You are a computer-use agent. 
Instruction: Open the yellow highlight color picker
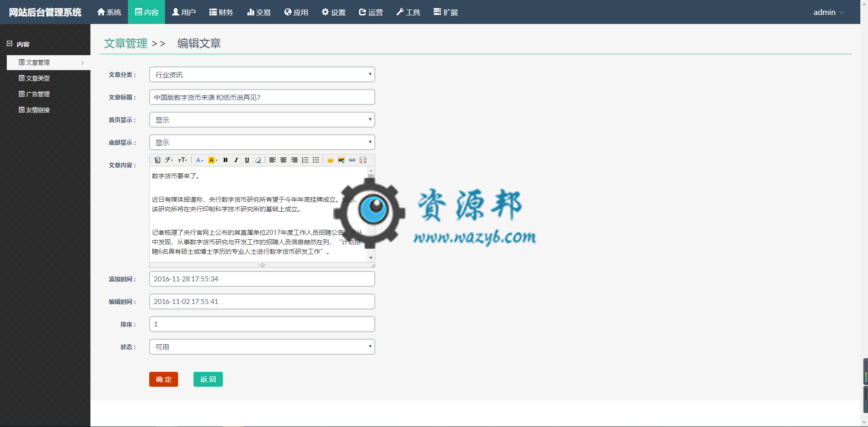coord(213,160)
